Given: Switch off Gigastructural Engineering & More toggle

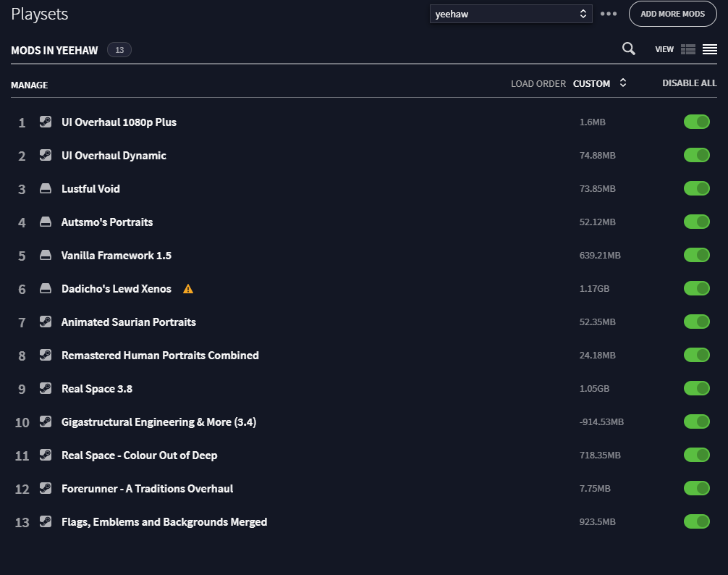Looking at the screenshot, I should 696,421.
